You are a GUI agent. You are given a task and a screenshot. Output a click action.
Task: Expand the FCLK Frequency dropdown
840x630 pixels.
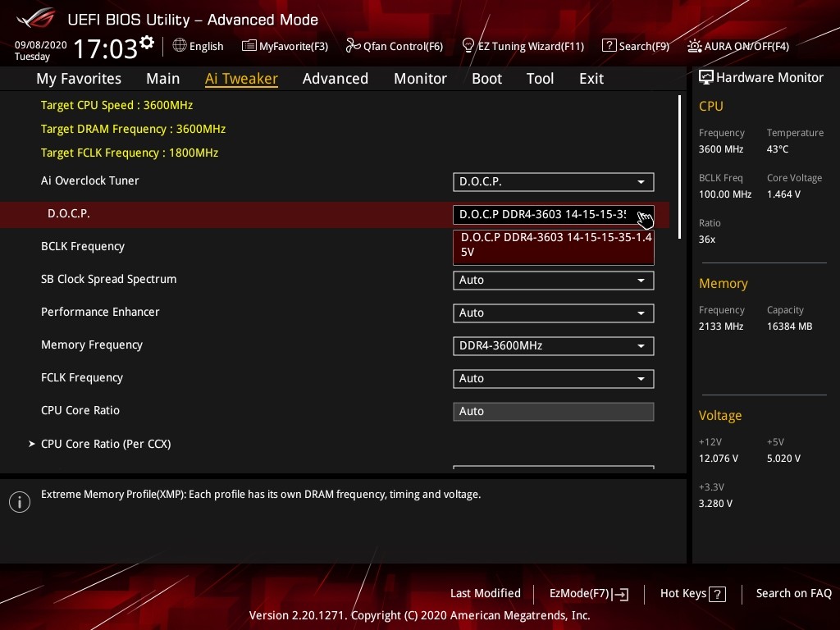(x=553, y=378)
